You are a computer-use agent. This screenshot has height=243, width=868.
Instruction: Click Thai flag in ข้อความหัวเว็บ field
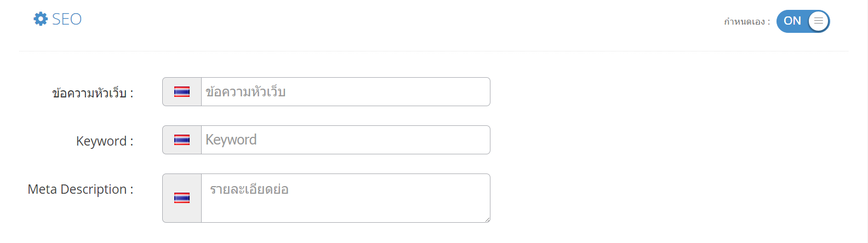[182, 92]
